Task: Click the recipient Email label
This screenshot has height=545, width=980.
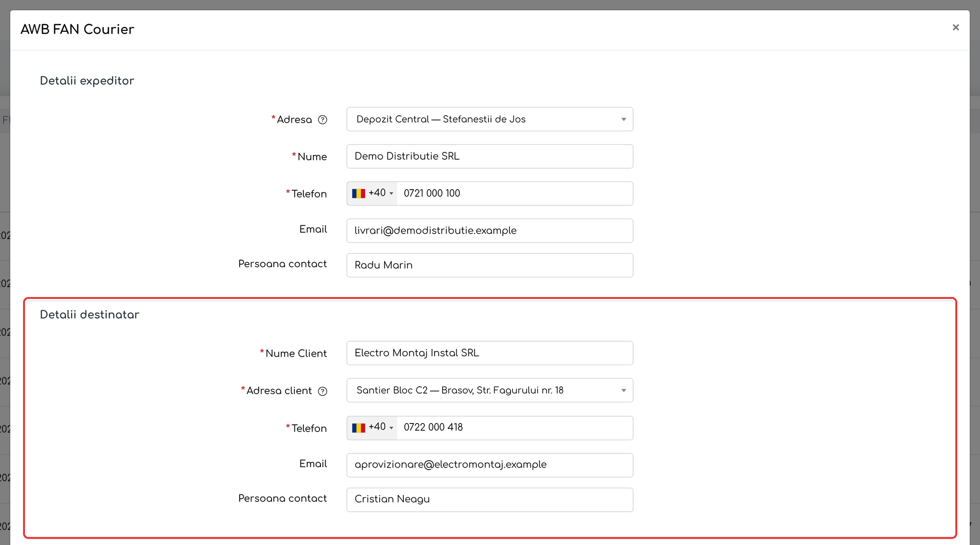Action: pos(313,464)
